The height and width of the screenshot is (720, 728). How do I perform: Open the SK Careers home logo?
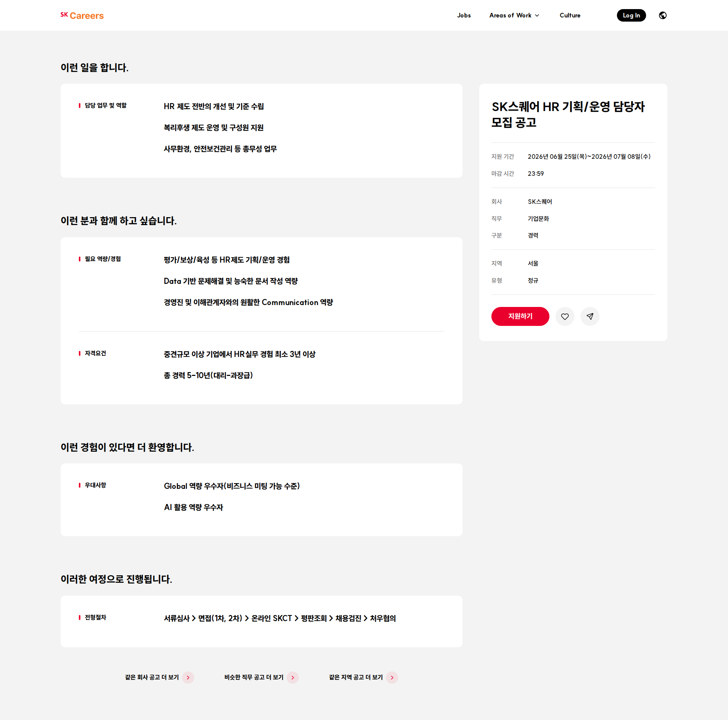pyautogui.click(x=82, y=16)
